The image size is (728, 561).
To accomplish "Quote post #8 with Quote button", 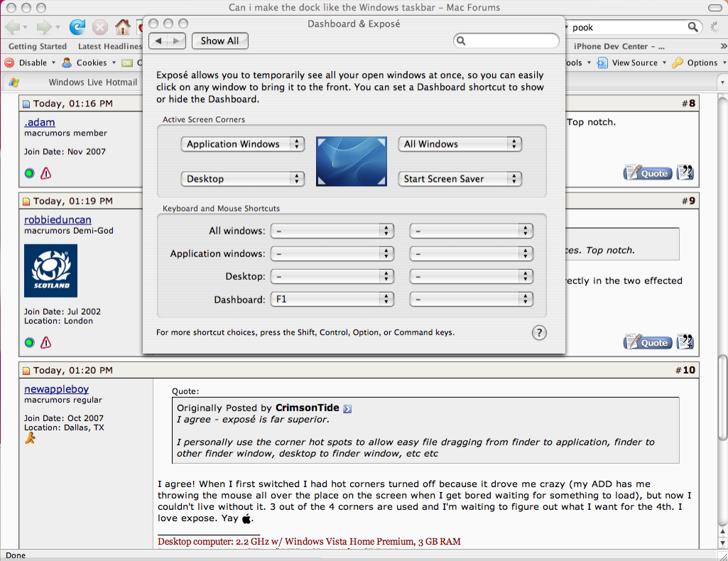I will click(x=648, y=173).
